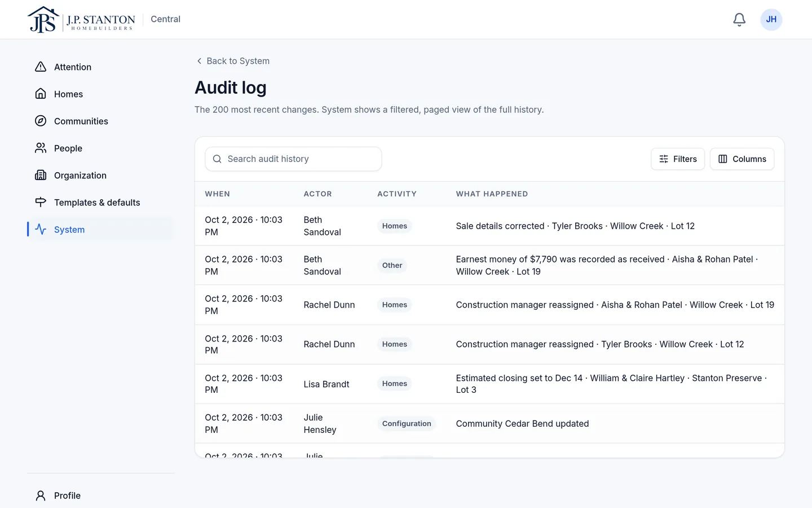The height and width of the screenshot is (508, 812).
Task: Focus the Search audit history field
Action: click(x=293, y=159)
